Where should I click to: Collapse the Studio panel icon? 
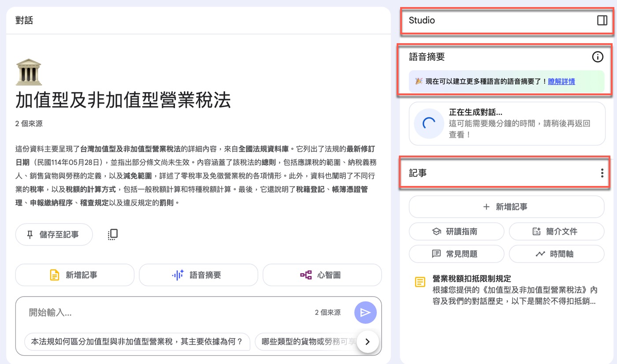coord(602,20)
